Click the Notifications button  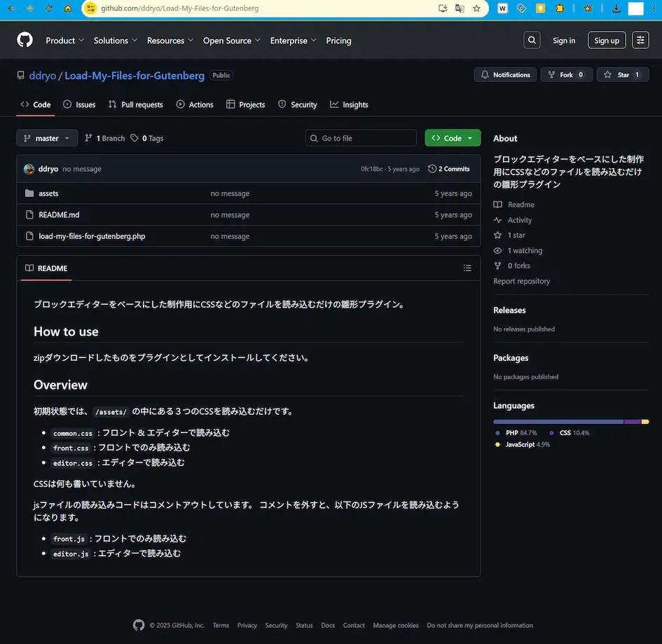tap(505, 75)
